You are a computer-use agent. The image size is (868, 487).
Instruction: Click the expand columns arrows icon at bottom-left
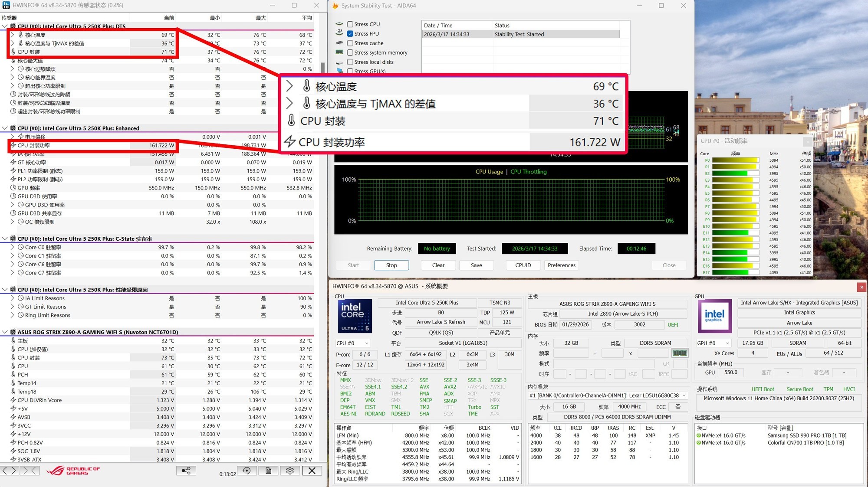[x=9, y=471]
